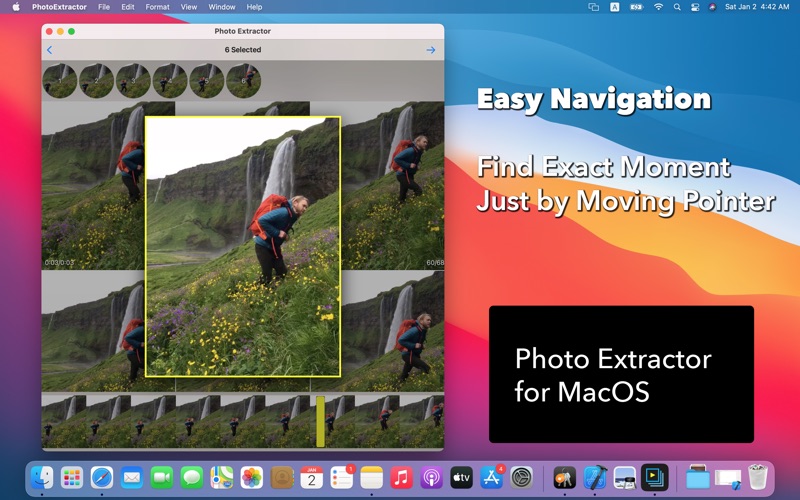Open Music from the Dock
Screen dimensions: 800x500
pyautogui.click(x=402, y=478)
